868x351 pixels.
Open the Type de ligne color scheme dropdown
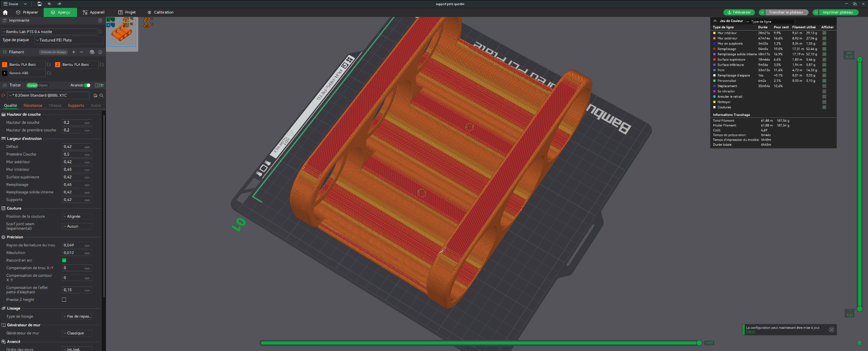770,21
